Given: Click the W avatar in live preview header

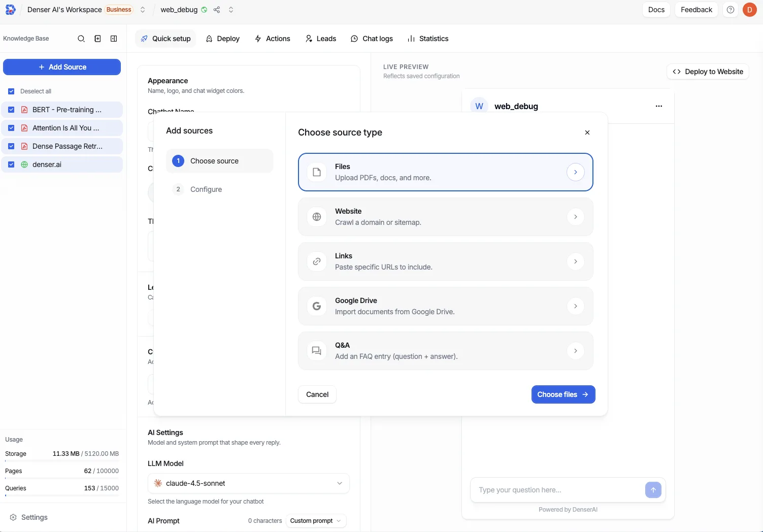Looking at the screenshot, I should click(479, 106).
